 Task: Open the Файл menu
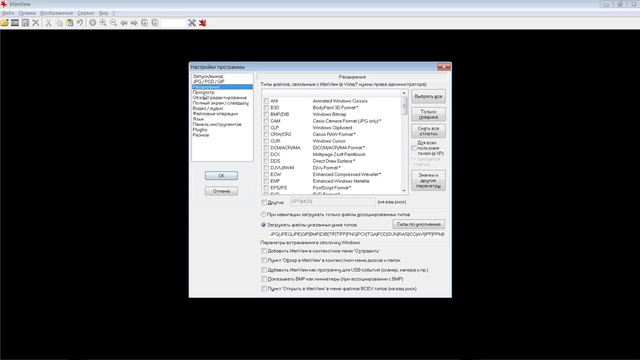click(8, 13)
